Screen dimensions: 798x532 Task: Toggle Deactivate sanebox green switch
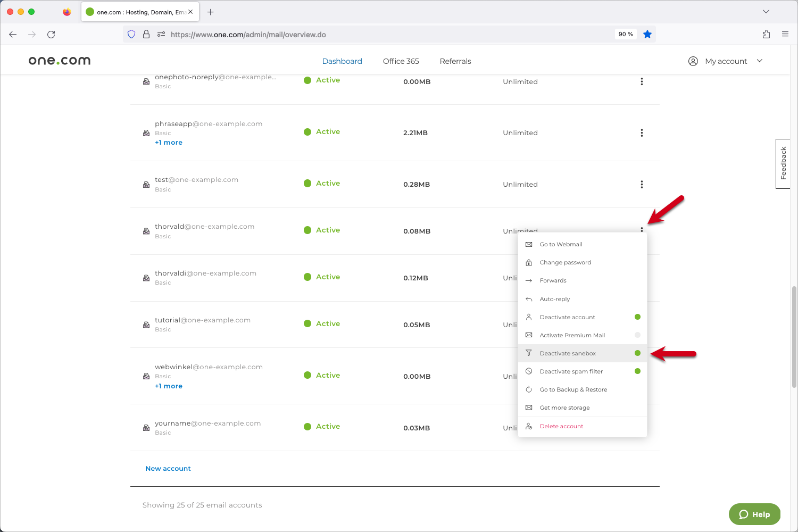pyautogui.click(x=637, y=353)
